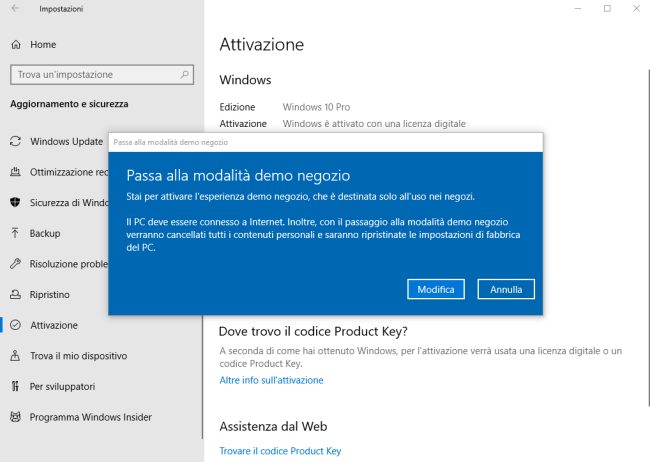Open Trovare il codice Product Key link
The width and height of the screenshot is (650, 462).
point(280,451)
